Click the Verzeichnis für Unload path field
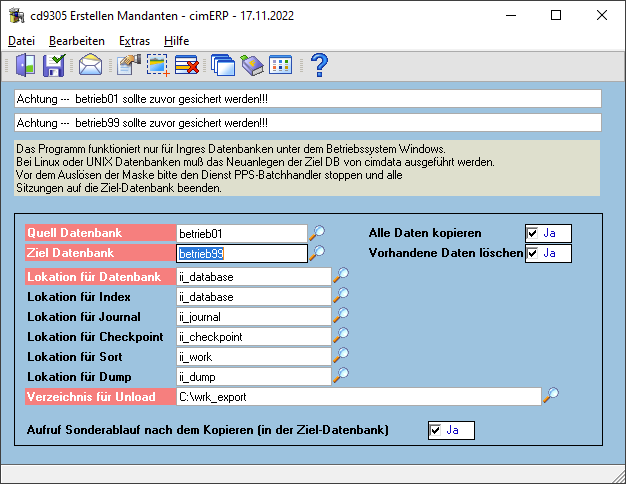 pos(359,397)
